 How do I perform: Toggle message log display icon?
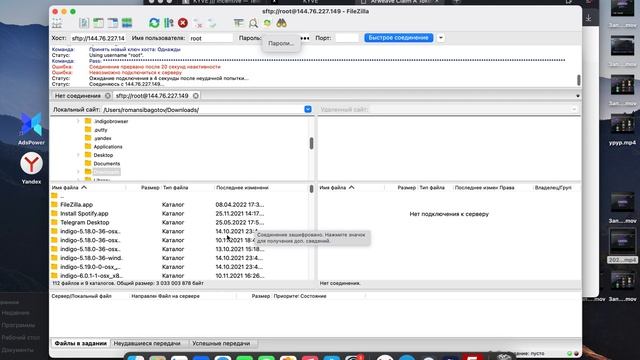[84, 23]
